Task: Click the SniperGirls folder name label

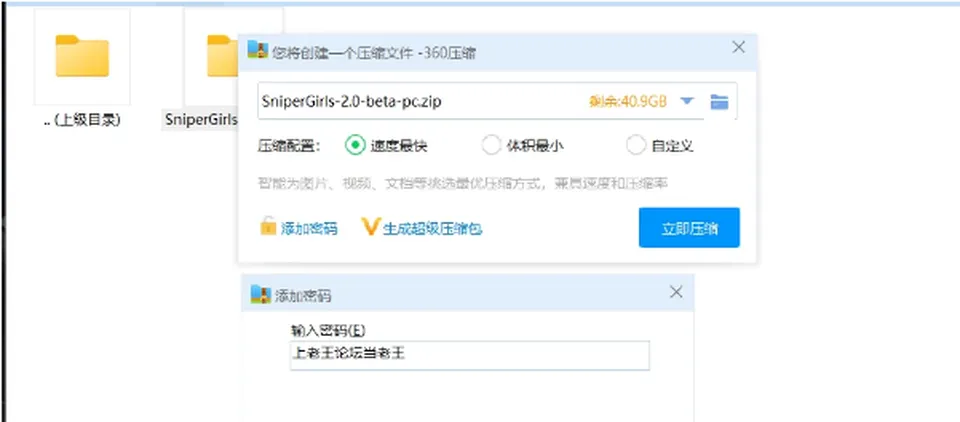Action: coord(200,120)
